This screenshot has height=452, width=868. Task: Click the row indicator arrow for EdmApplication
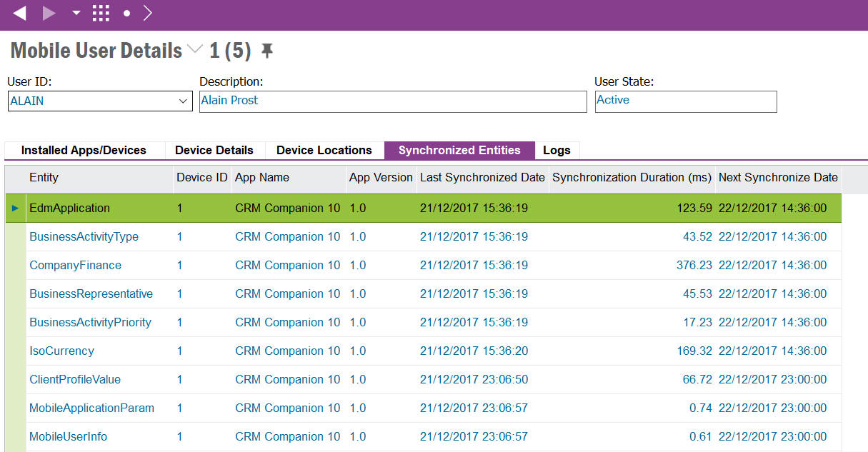(x=15, y=208)
